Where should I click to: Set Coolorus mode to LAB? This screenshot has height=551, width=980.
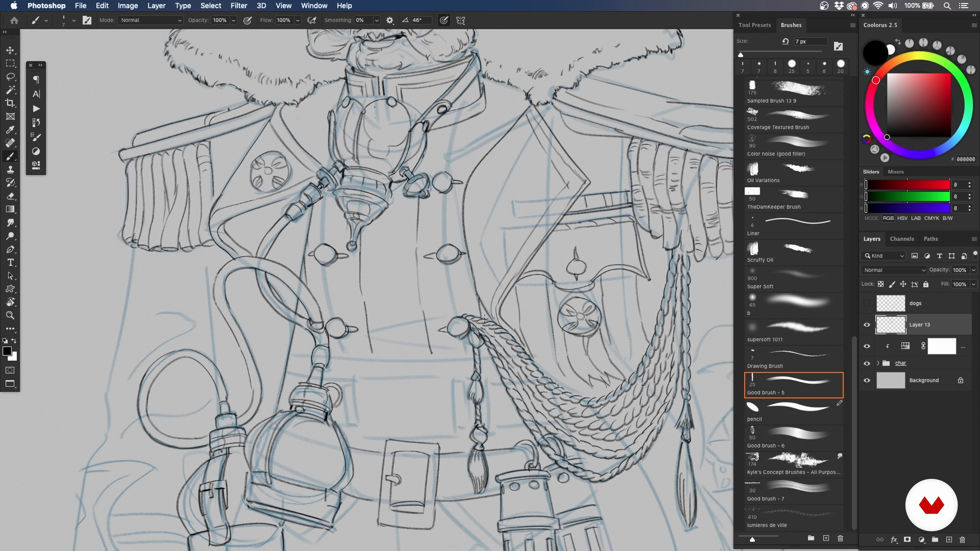coord(916,218)
